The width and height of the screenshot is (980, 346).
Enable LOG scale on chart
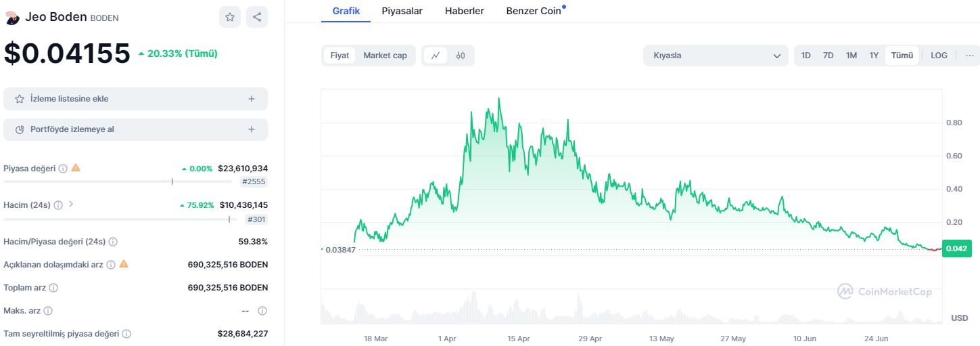pyautogui.click(x=939, y=56)
